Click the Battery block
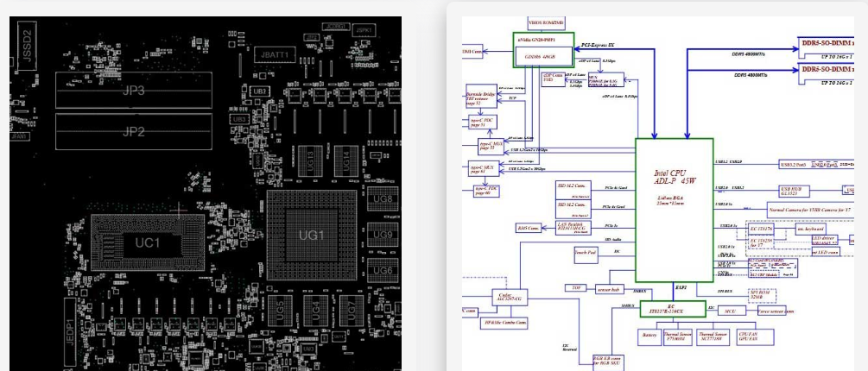The height and width of the screenshot is (371, 868). (649, 336)
